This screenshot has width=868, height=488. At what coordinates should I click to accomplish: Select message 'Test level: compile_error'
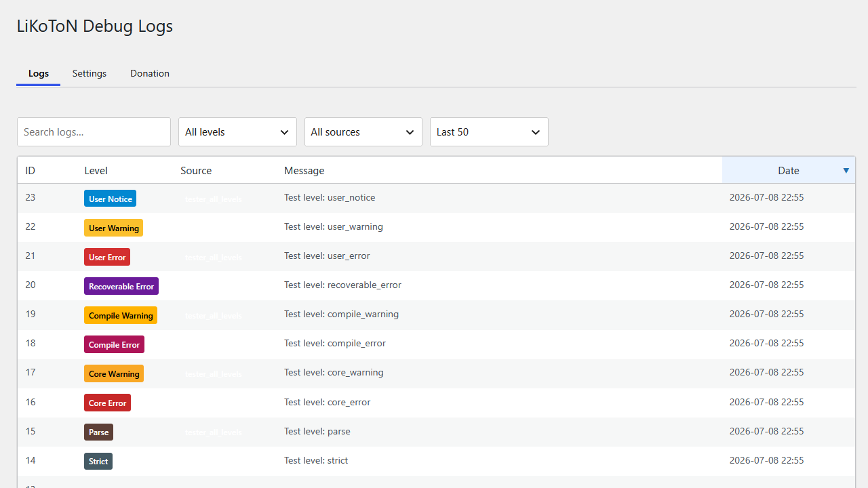pos(335,344)
